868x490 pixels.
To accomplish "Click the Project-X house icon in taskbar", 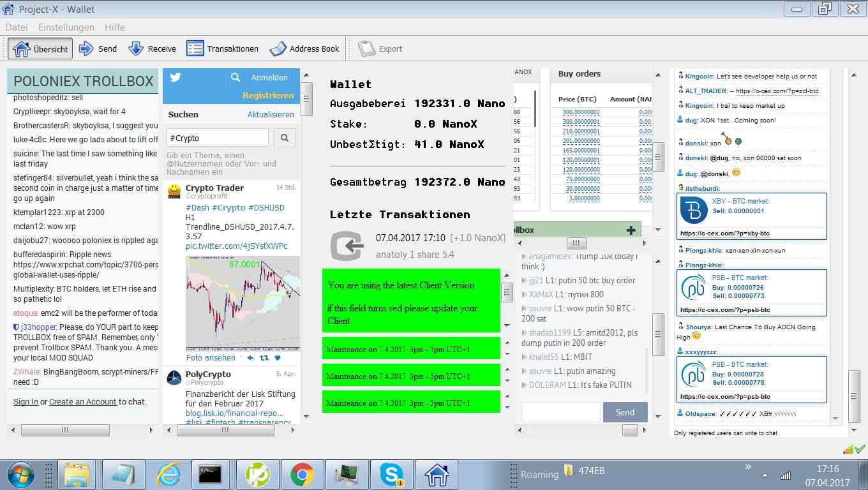I will [437, 475].
